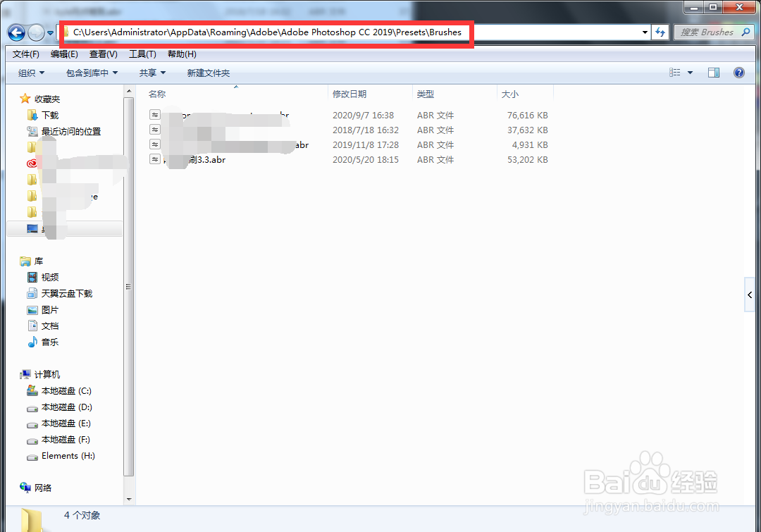Click the refresh button beside address bar
The height and width of the screenshot is (532, 761).
point(660,32)
